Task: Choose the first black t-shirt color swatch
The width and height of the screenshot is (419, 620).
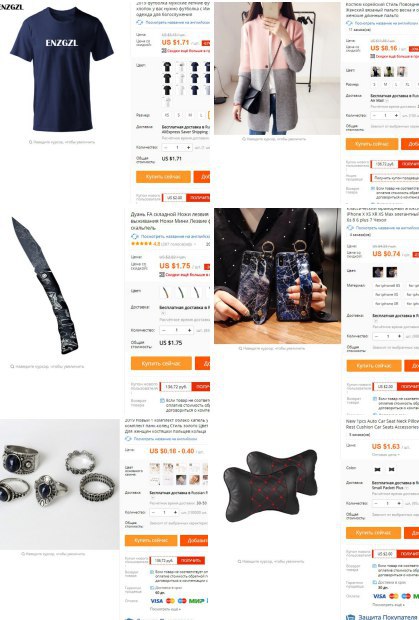Action: pyautogui.click(x=167, y=67)
